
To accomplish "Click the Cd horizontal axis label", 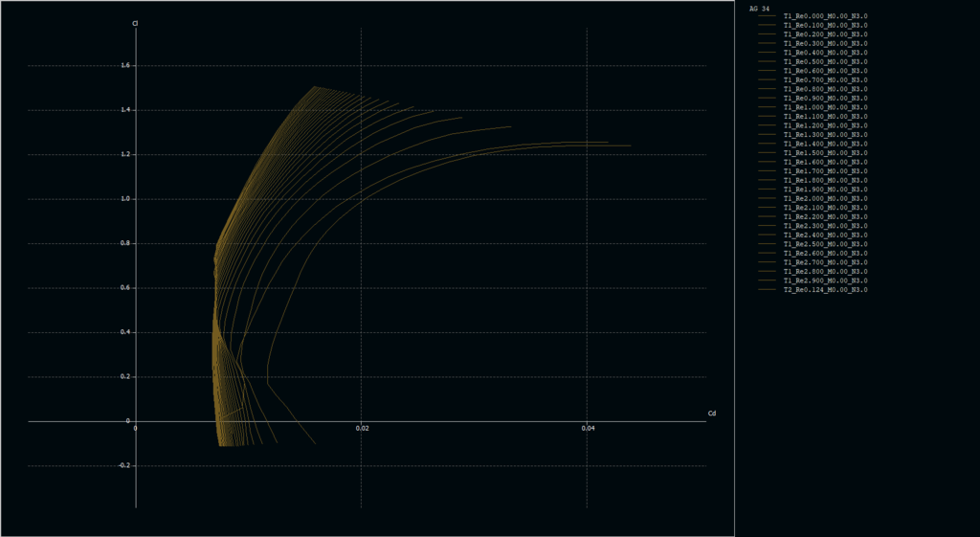I will (x=712, y=414).
